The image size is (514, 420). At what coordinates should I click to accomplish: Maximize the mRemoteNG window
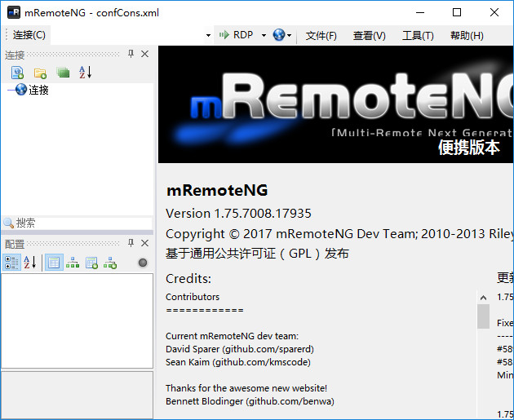(457, 12)
